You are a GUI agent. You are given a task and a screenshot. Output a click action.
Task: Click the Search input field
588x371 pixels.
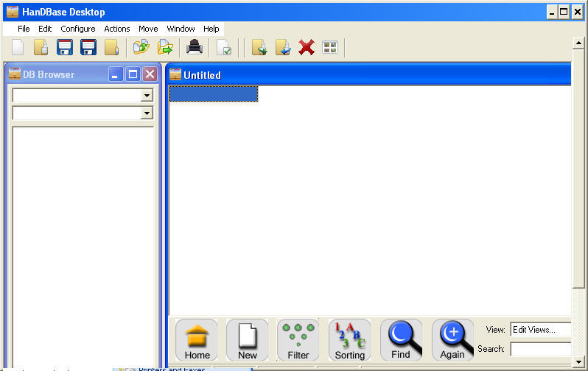click(540, 349)
